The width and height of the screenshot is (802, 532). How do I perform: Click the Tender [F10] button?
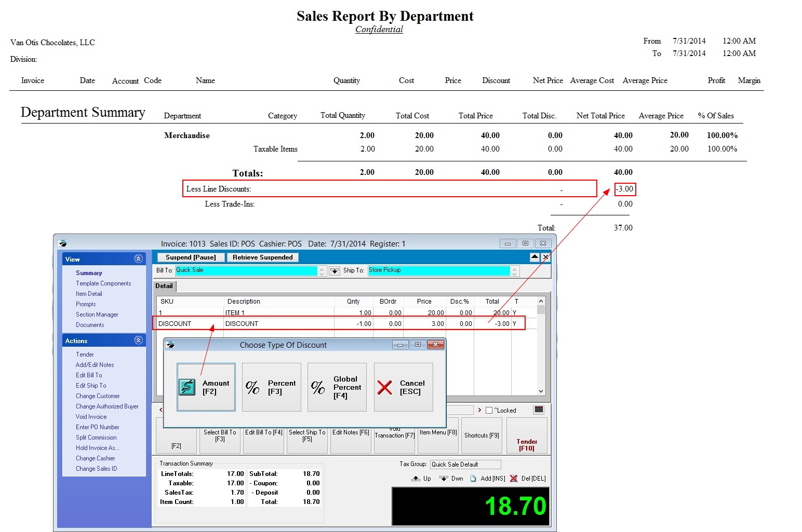point(527,435)
